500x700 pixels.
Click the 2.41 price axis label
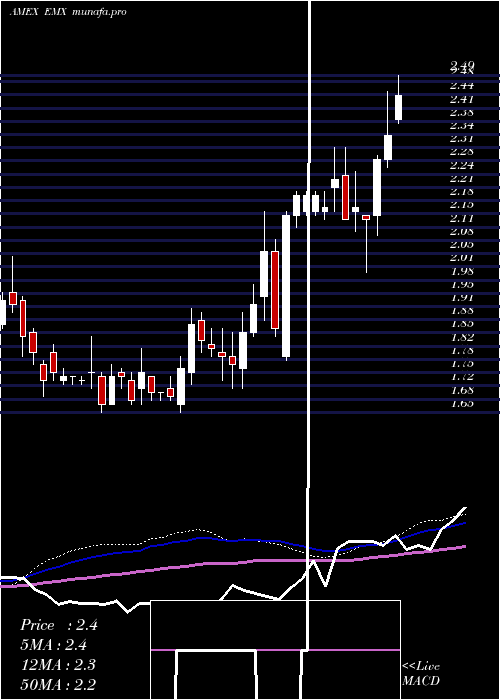(462, 99)
